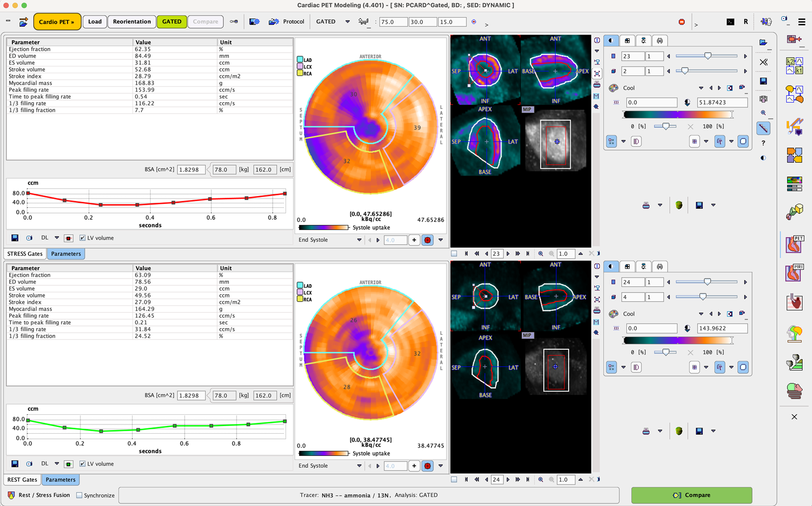The width and height of the screenshot is (812, 506).
Task: Click the collapse arrows X icon in right toolbar
Action: [x=764, y=62]
